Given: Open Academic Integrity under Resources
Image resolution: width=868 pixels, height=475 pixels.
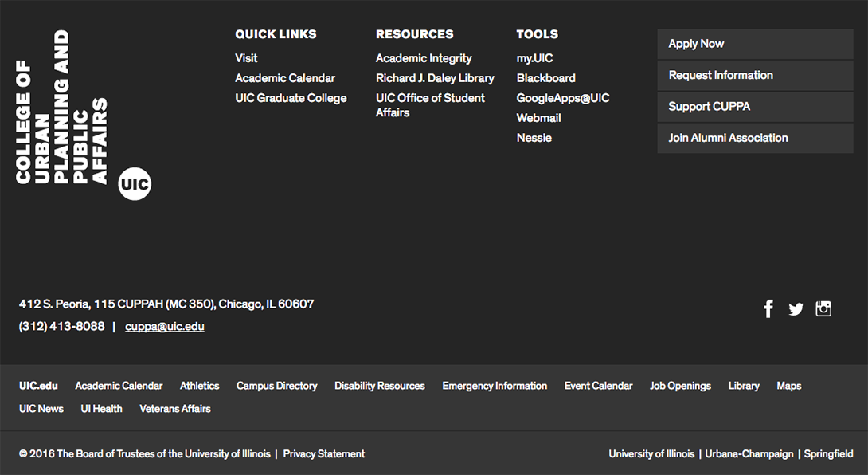Looking at the screenshot, I should [424, 57].
